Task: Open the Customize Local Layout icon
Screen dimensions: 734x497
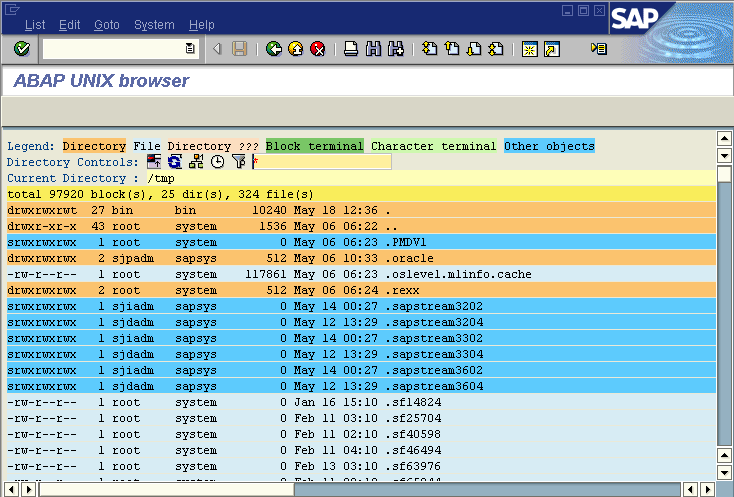Action: (599, 48)
